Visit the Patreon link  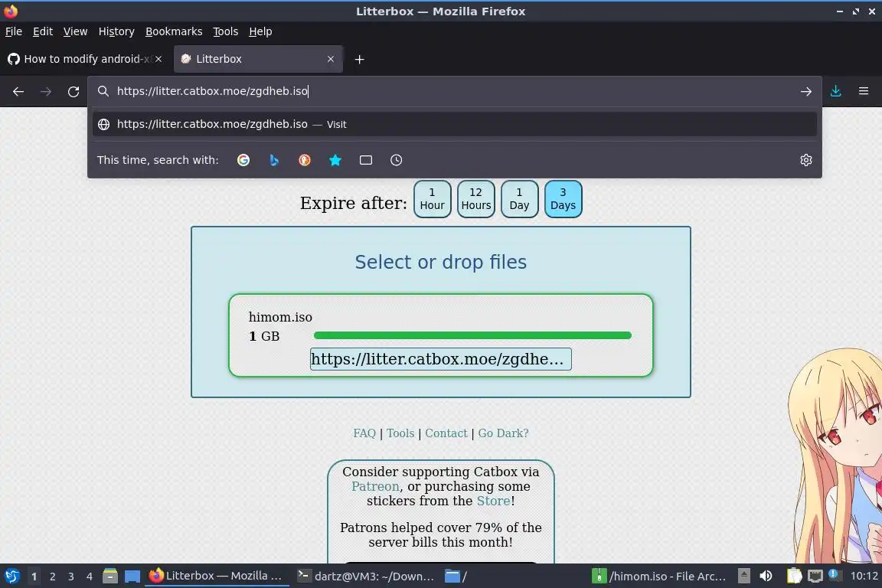[375, 486]
